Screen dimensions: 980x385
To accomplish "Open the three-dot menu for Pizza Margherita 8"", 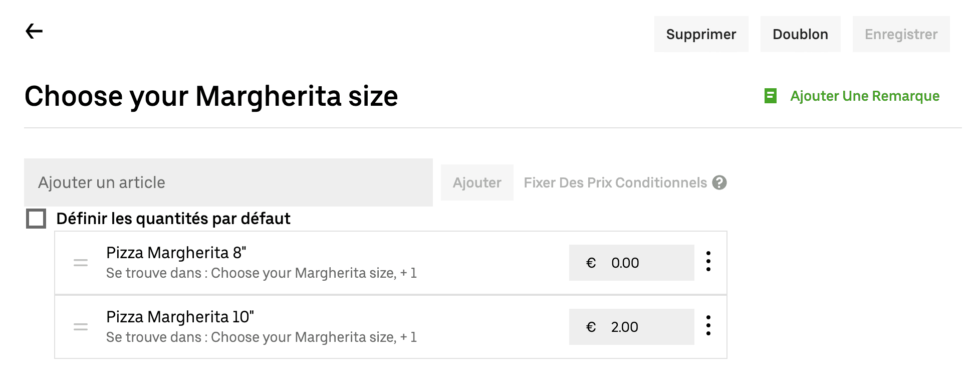I will click(708, 262).
